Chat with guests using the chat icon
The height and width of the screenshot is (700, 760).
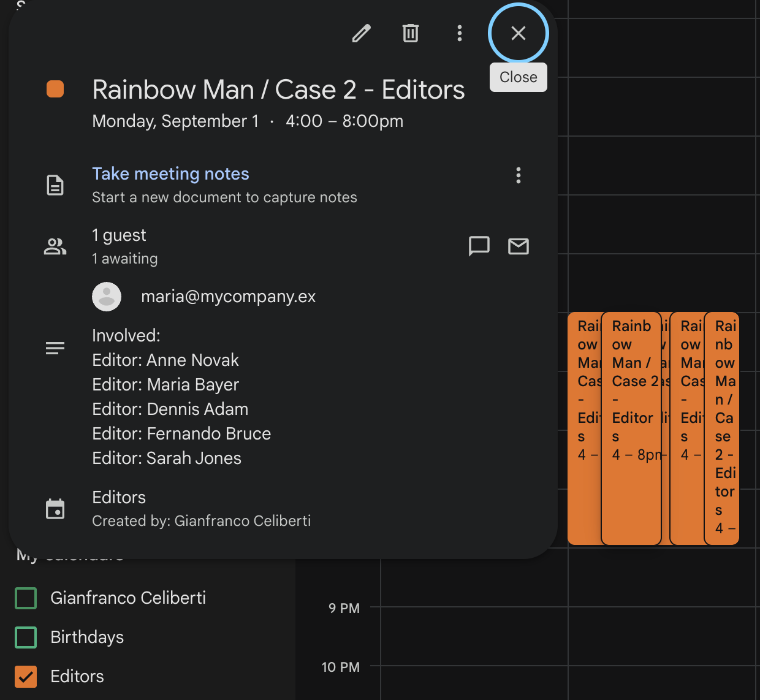[x=479, y=246]
